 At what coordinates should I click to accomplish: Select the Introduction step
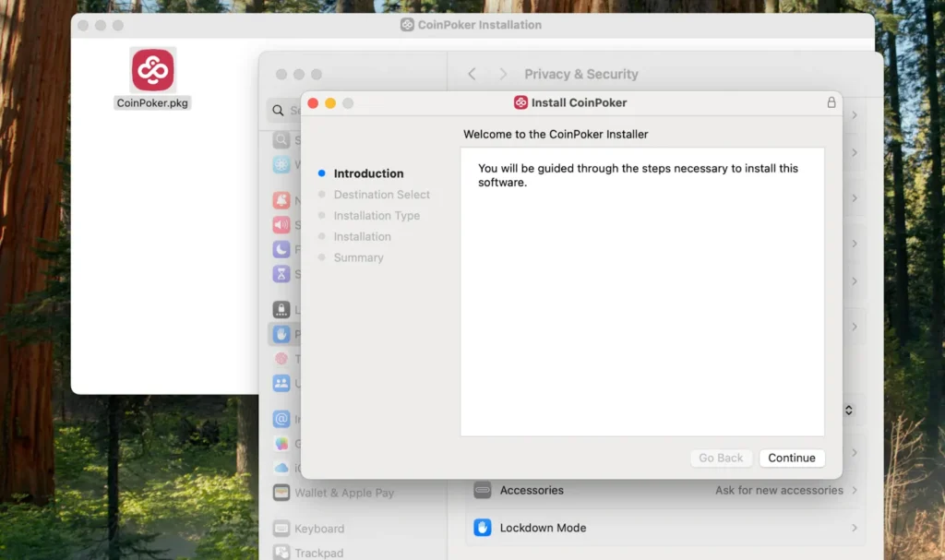pos(368,173)
